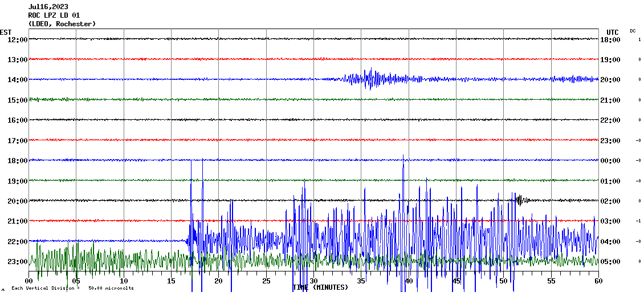Screen dimensions: 644x296
Task: Click the 02:00 UTC row label
Action: pyautogui.click(x=610, y=201)
